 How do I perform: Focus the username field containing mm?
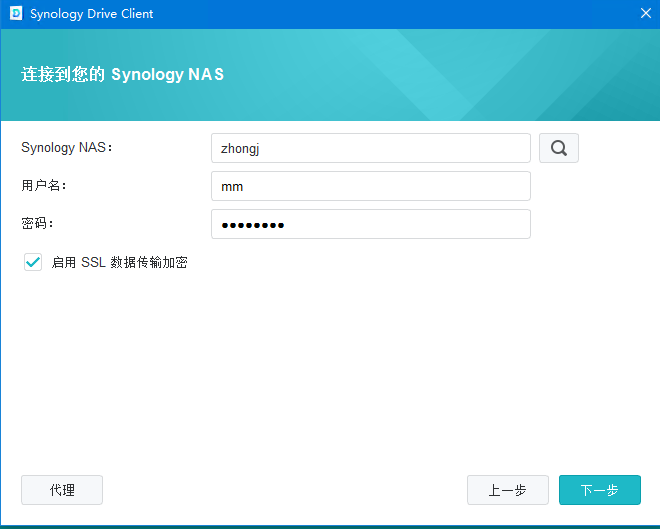click(x=371, y=186)
